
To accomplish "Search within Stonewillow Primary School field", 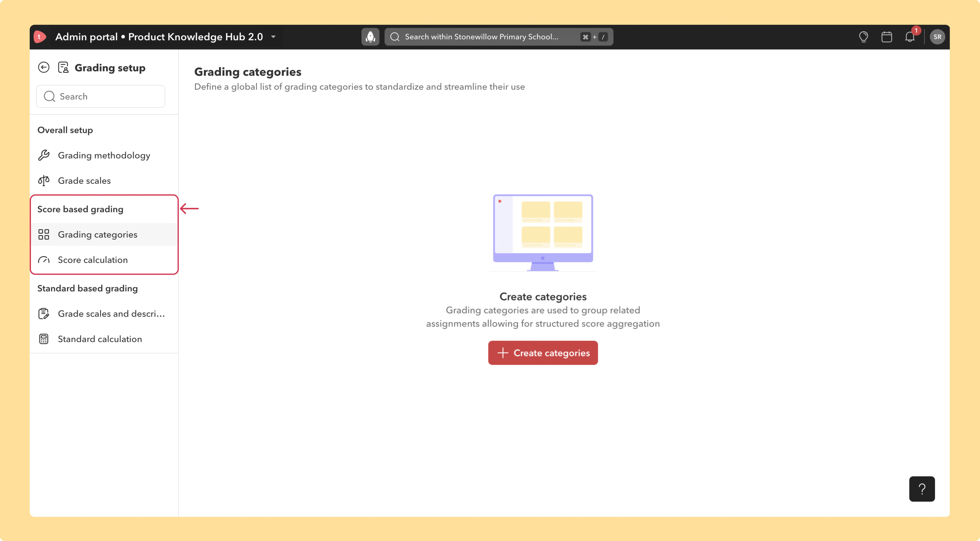I will (x=499, y=37).
